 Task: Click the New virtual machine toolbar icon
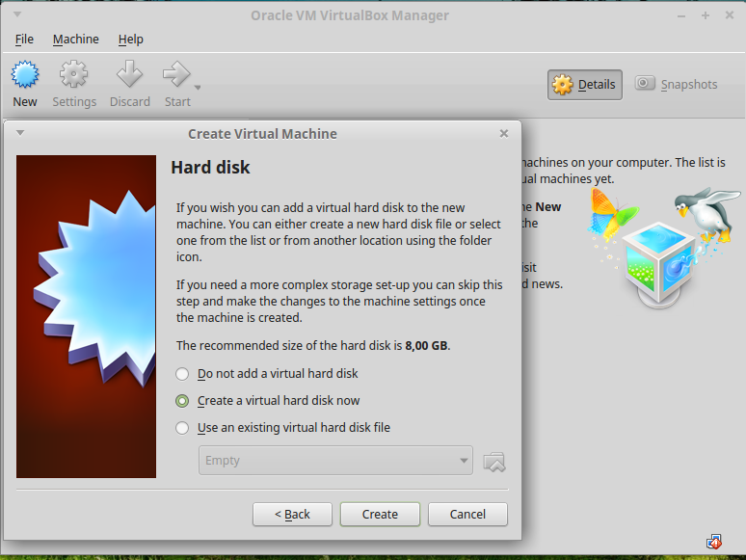[x=25, y=74]
